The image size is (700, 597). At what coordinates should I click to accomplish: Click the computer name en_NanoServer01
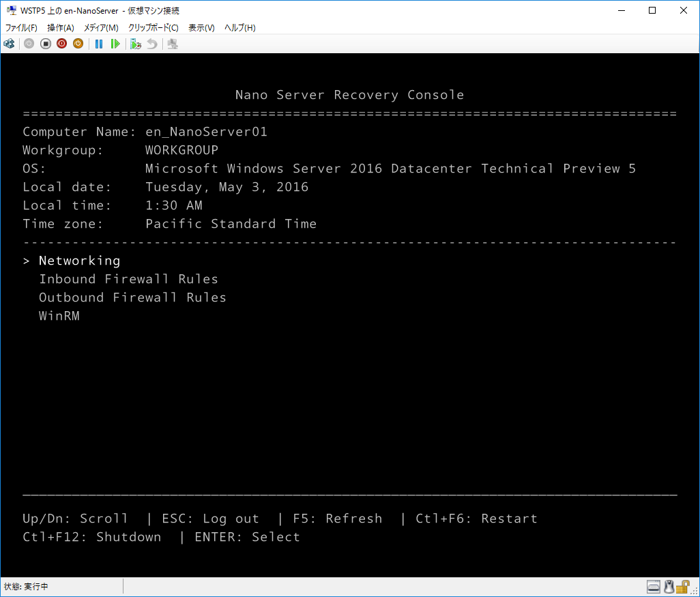coord(206,132)
